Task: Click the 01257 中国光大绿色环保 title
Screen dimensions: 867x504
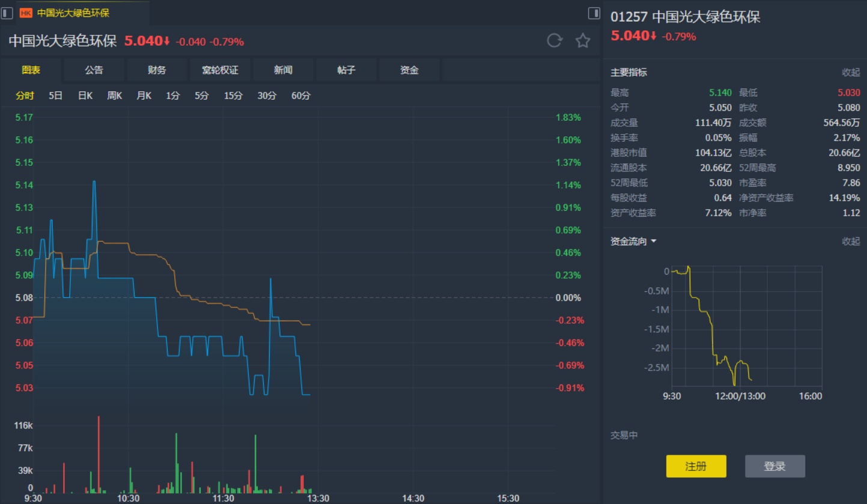Action: point(686,17)
